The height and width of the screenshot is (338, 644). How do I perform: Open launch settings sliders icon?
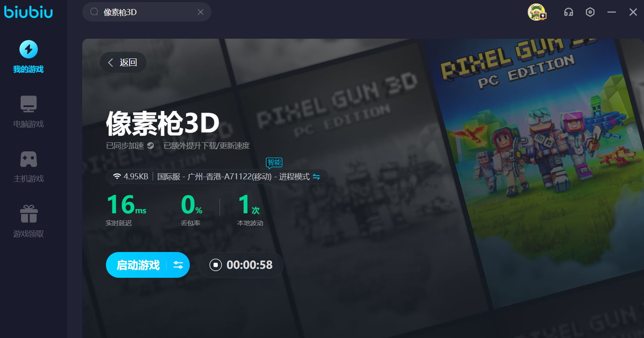pyautogui.click(x=178, y=265)
